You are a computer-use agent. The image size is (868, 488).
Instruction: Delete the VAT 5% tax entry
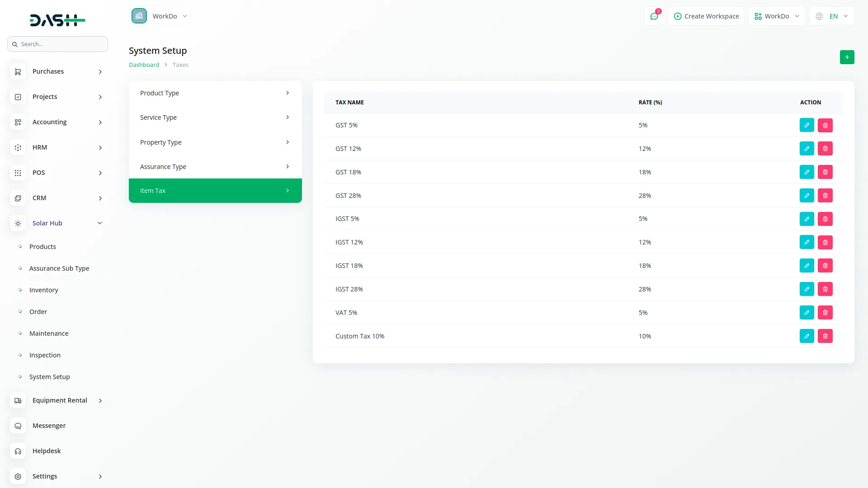point(825,313)
